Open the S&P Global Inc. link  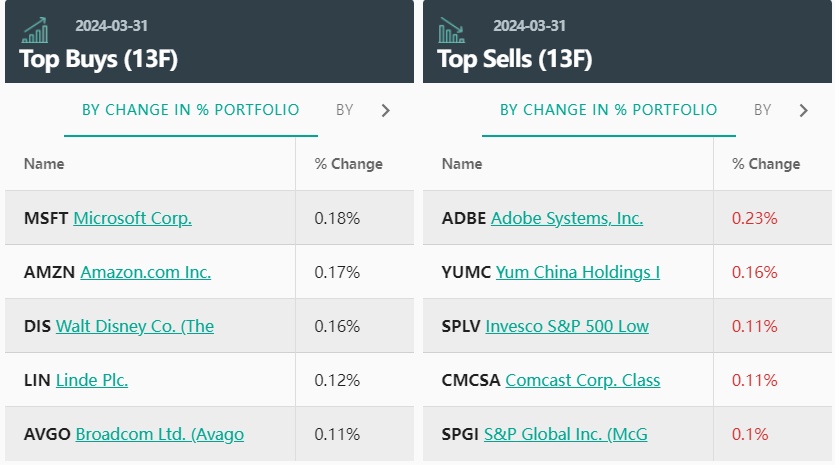(x=566, y=434)
